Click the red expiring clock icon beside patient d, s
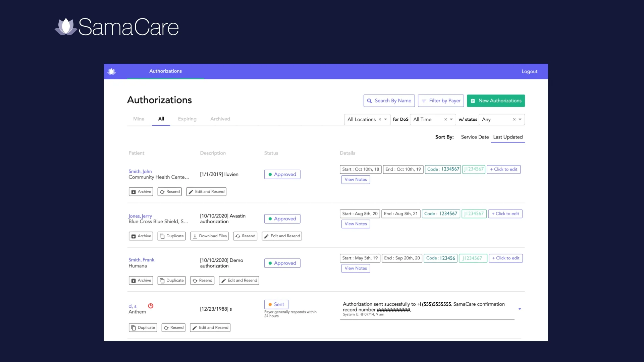The height and width of the screenshot is (362, 644). point(150,306)
